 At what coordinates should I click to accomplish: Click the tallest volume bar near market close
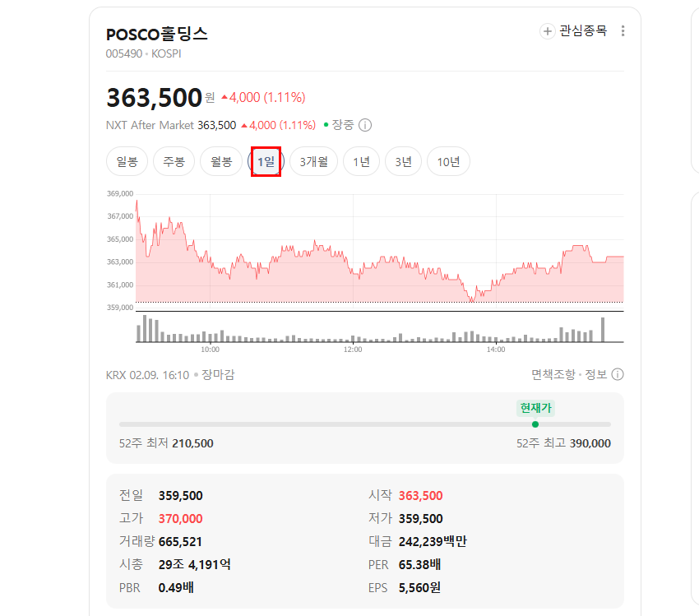point(603,330)
